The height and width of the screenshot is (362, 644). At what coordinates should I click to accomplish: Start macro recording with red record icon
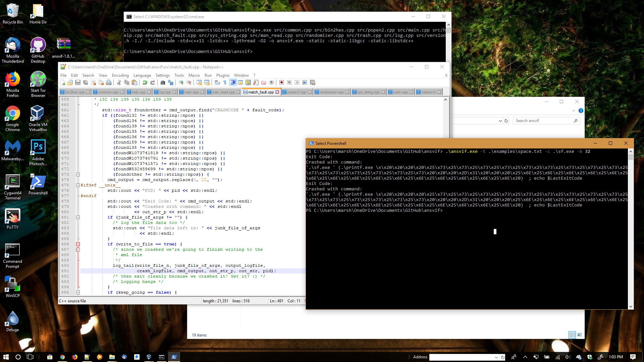(281, 82)
